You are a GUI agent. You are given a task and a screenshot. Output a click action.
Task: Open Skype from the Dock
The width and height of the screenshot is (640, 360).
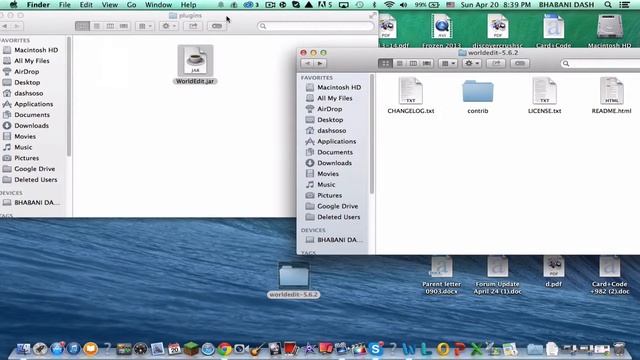click(x=375, y=349)
